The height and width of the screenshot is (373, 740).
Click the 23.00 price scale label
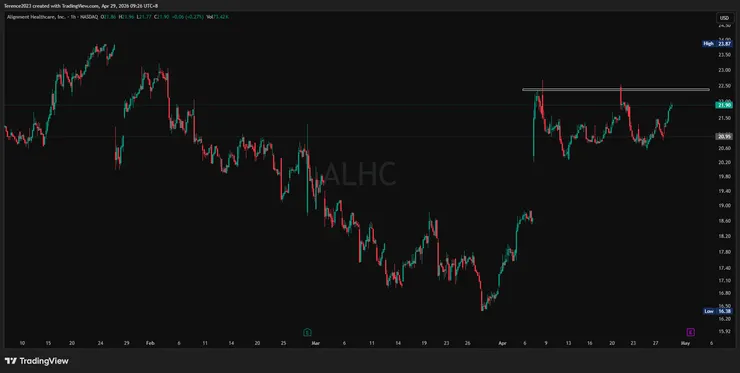point(724,70)
